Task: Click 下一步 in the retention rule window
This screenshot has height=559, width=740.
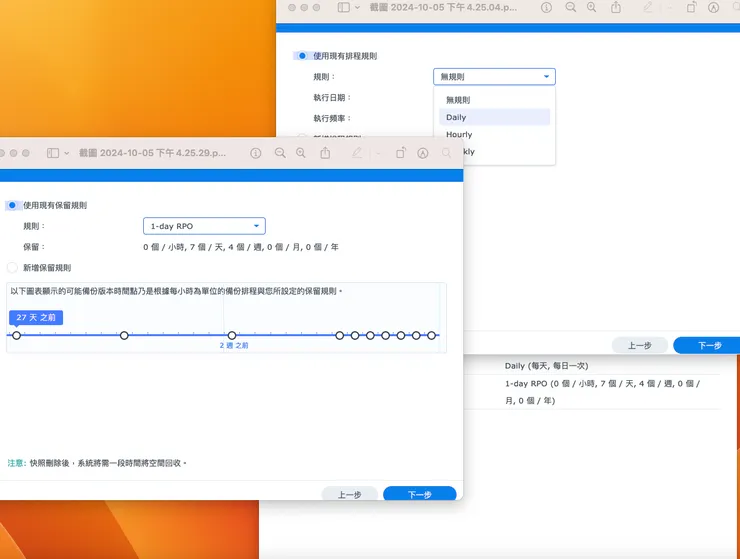Action: point(420,494)
